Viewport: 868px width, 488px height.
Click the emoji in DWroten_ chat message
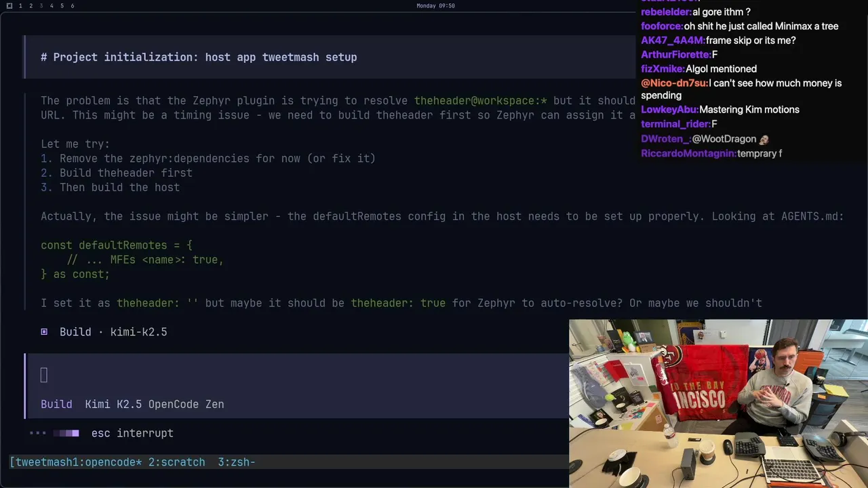pos(764,139)
